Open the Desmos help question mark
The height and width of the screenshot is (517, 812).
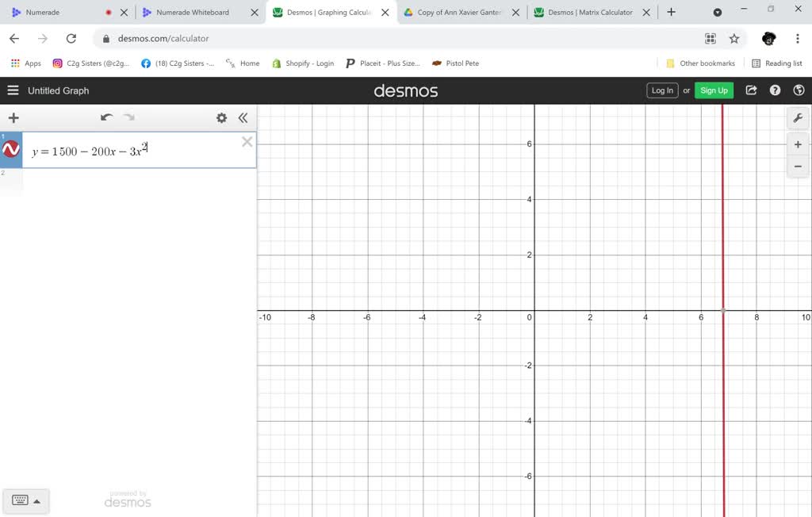[775, 90]
